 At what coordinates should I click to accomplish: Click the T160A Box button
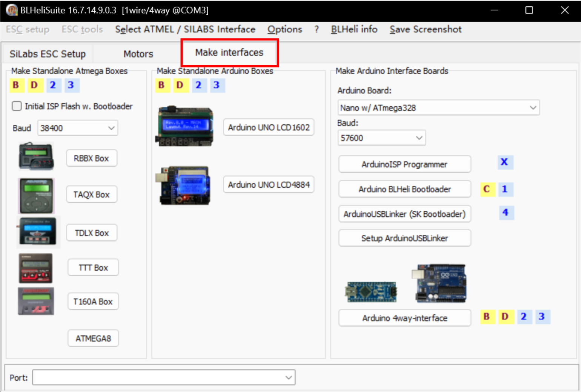(93, 302)
